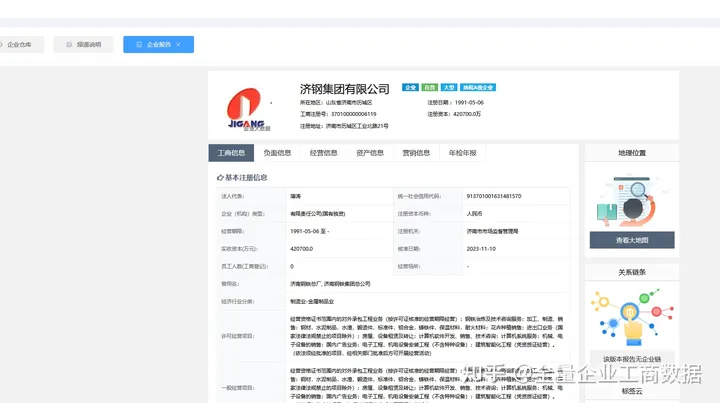Open the middle top tab with info icon
The height and width of the screenshot is (403, 720).
(x=84, y=45)
